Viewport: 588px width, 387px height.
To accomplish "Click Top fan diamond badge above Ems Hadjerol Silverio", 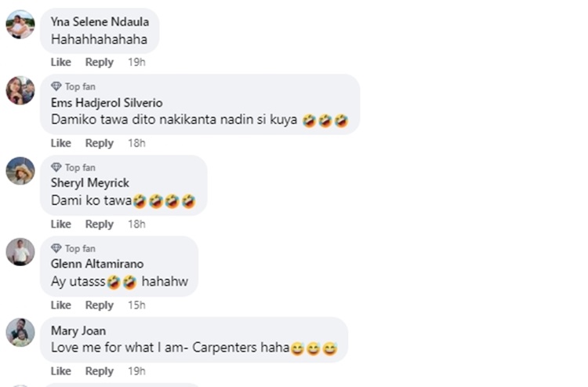I will 56,86.
